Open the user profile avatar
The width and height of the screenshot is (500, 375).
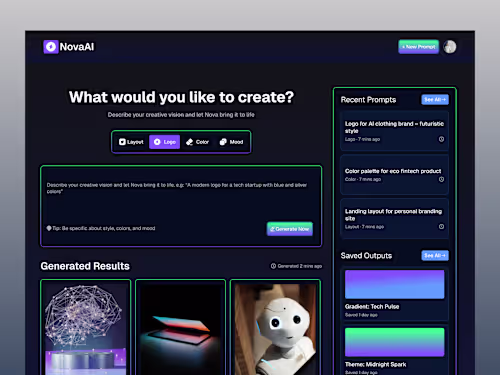point(450,47)
